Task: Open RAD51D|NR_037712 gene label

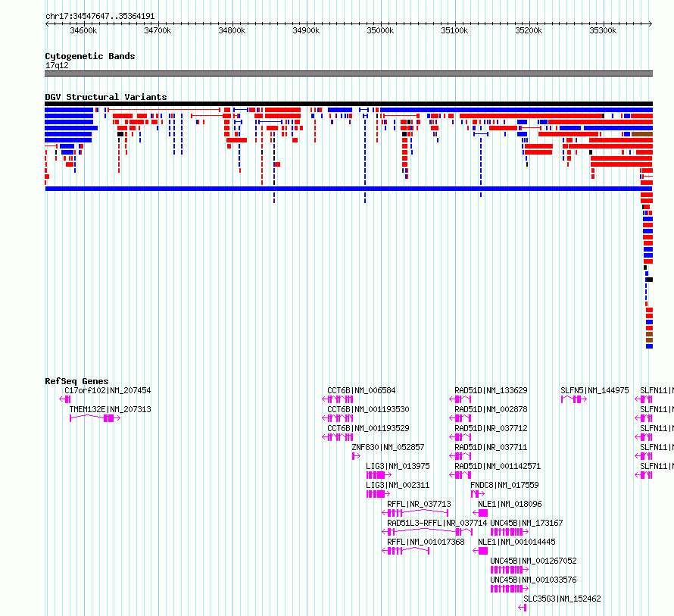Action: point(491,428)
